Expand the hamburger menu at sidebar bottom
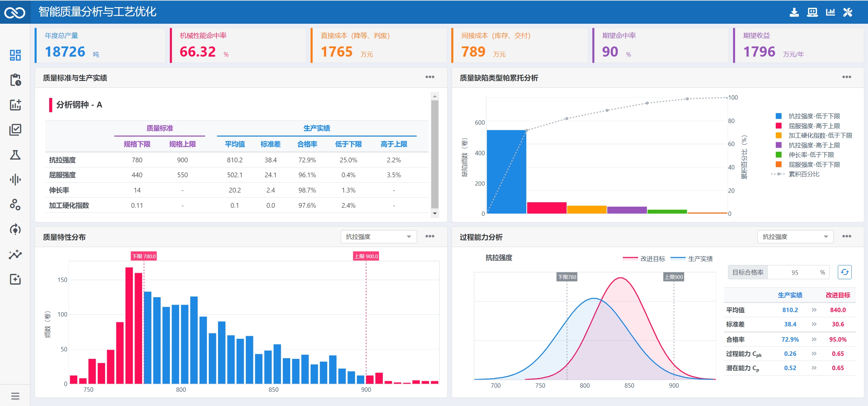This screenshot has height=406, width=868. pos(15,396)
